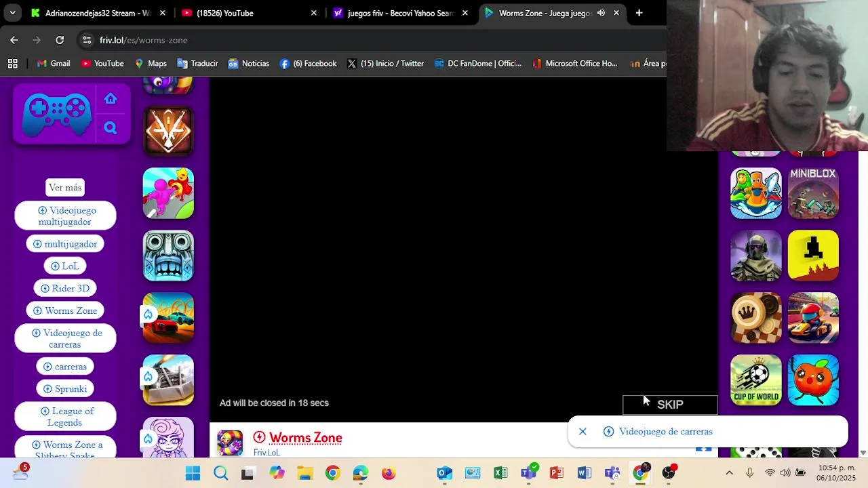Open Windows taskbar search
The width and height of the screenshot is (868, 488).
tap(220, 473)
